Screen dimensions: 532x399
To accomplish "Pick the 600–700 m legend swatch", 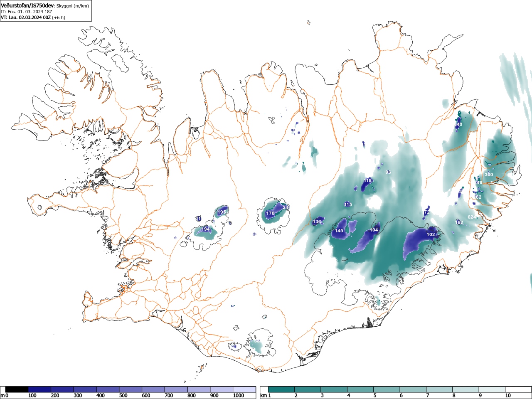I will (x=153, y=389).
